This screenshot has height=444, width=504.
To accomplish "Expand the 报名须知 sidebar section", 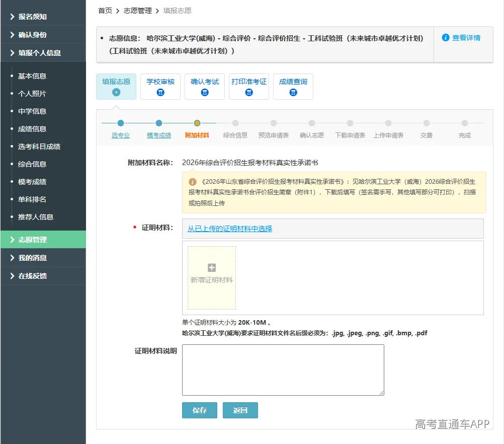I will click(x=43, y=17).
